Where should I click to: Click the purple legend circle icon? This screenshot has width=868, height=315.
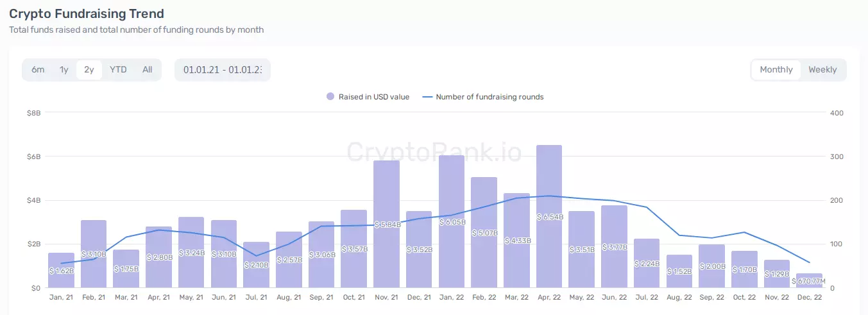[x=330, y=97]
